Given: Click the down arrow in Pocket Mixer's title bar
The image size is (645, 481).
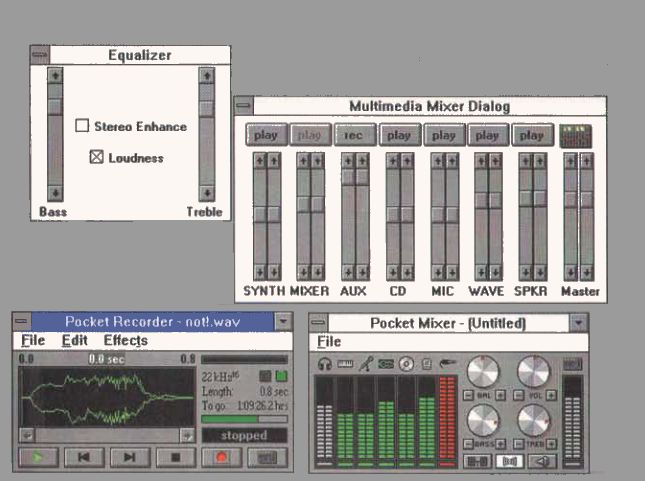Looking at the screenshot, I should [579, 323].
